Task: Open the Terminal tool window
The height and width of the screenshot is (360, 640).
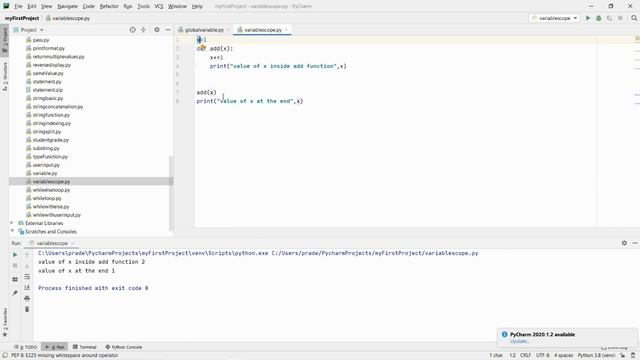Action: coord(84,347)
